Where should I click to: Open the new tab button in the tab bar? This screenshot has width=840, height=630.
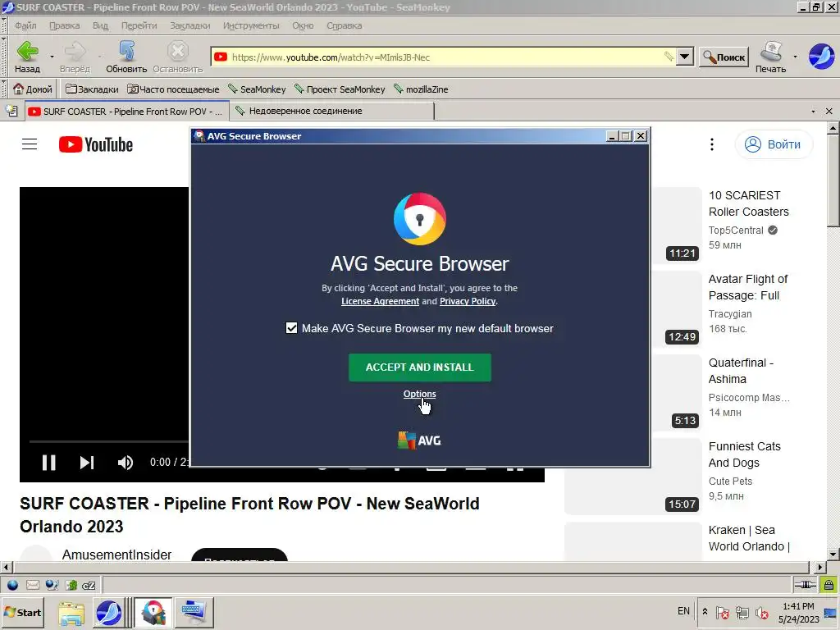pyautogui.click(x=11, y=111)
